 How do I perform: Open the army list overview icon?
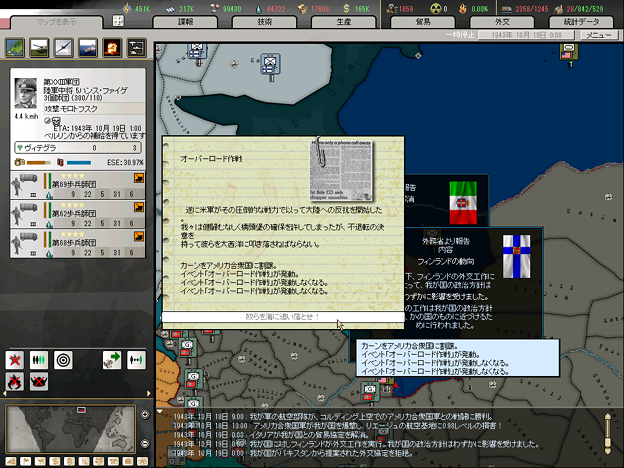[136, 48]
